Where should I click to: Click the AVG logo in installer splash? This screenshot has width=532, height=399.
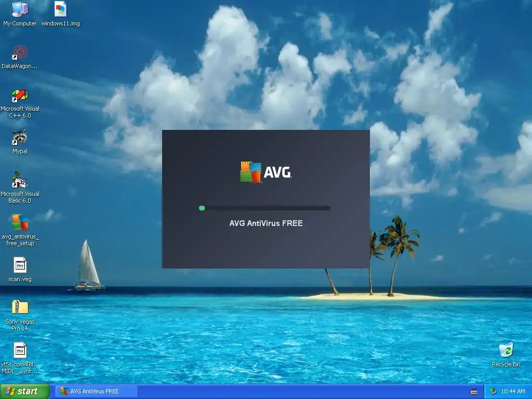point(265,172)
